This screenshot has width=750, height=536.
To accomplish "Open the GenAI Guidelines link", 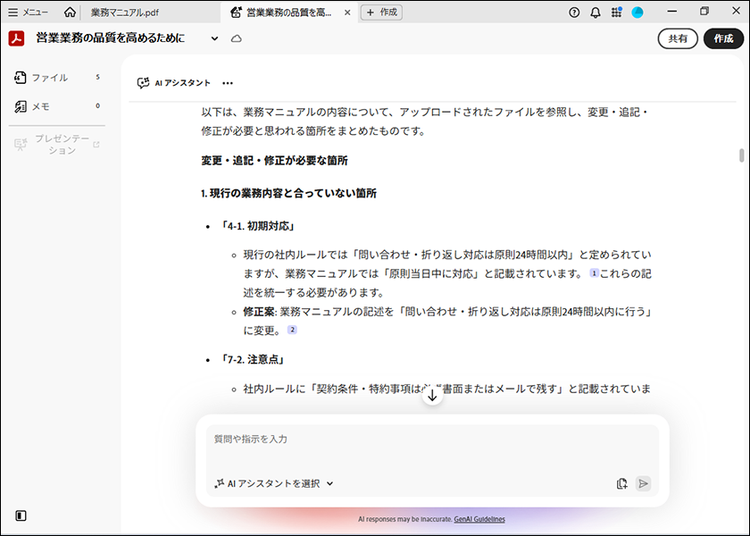I will (x=480, y=520).
